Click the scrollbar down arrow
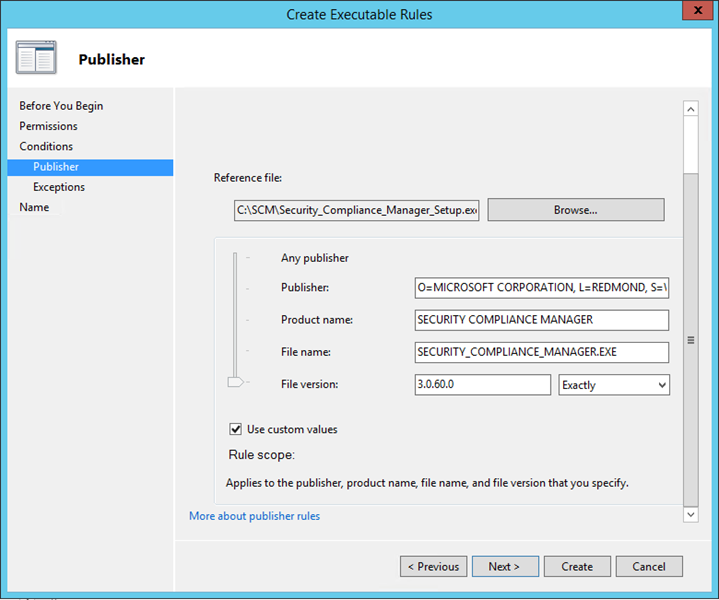 691,515
